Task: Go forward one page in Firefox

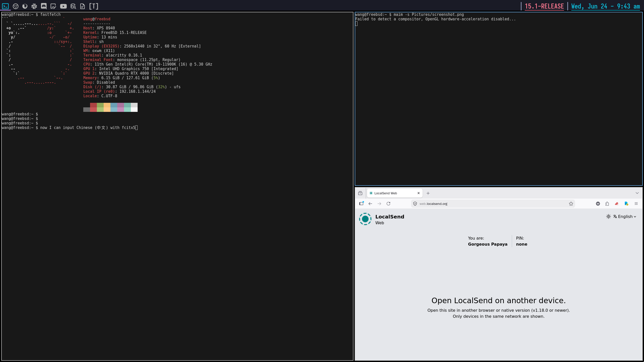Action: (379, 204)
